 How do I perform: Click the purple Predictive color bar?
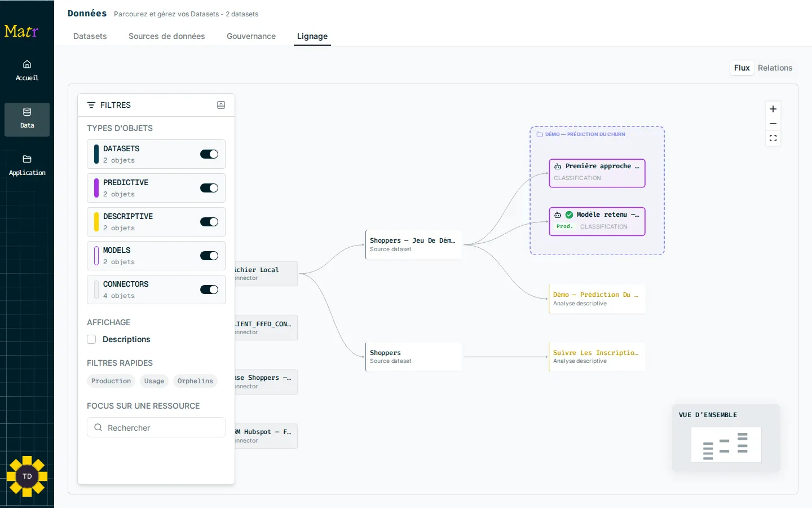click(x=96, y=188)
